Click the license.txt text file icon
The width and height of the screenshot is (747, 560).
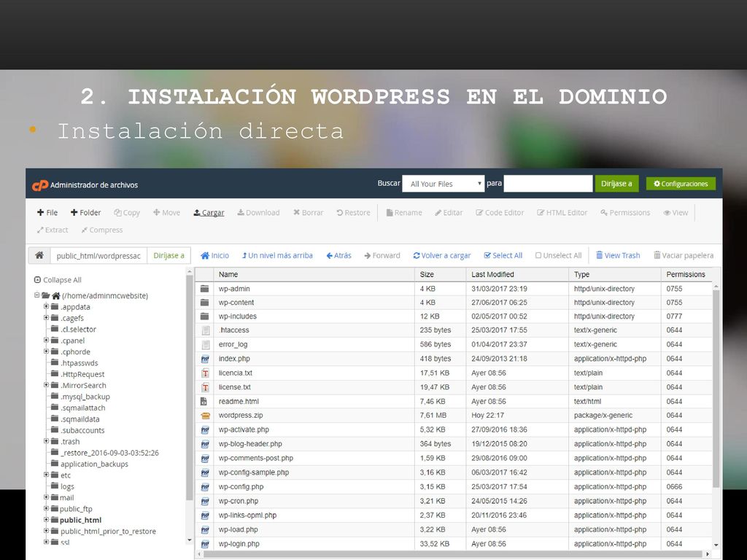pyautogui.click(x=205, y=387)
